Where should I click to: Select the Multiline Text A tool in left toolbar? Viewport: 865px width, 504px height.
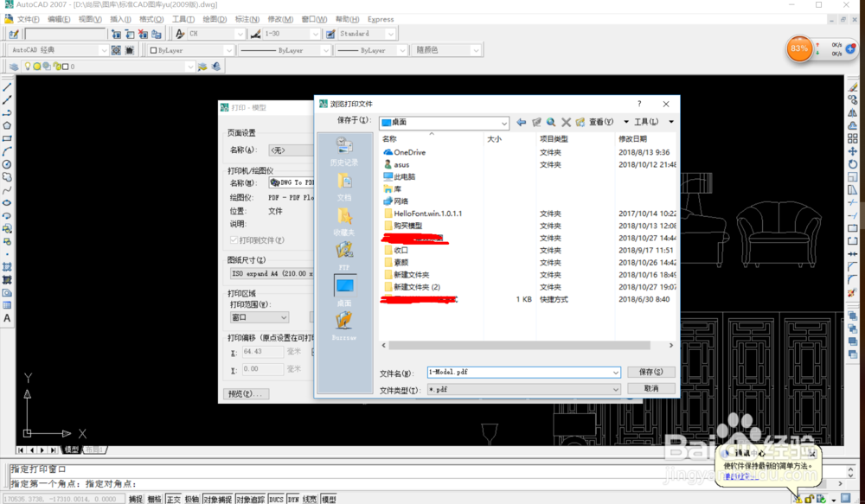coord(7,318)
